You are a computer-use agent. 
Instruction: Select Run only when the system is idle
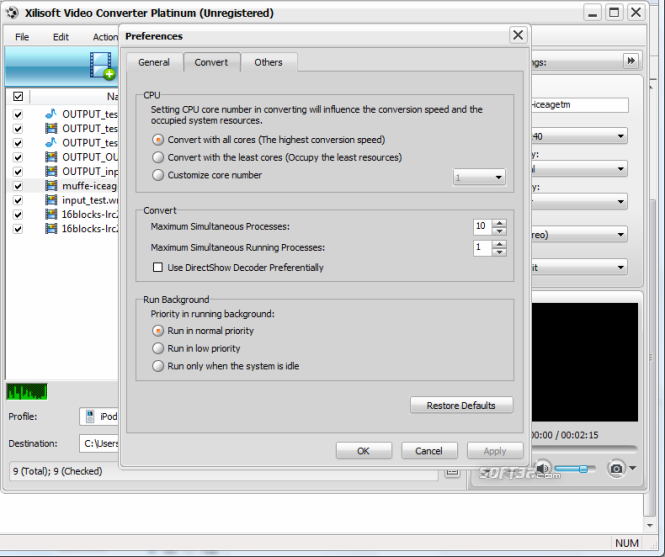pyautogui.click(x=158, y=366)
